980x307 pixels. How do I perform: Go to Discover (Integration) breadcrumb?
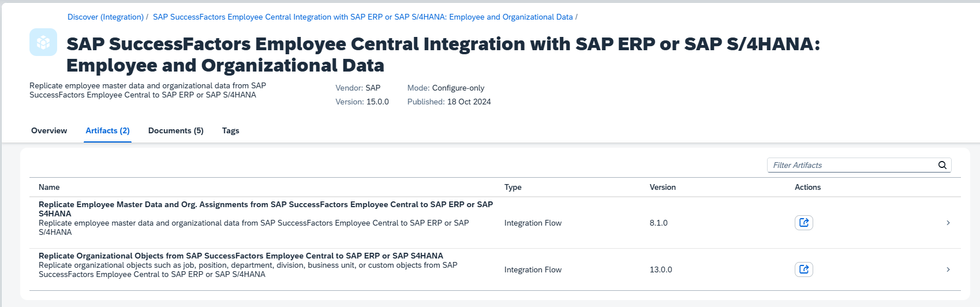point(106,17)
